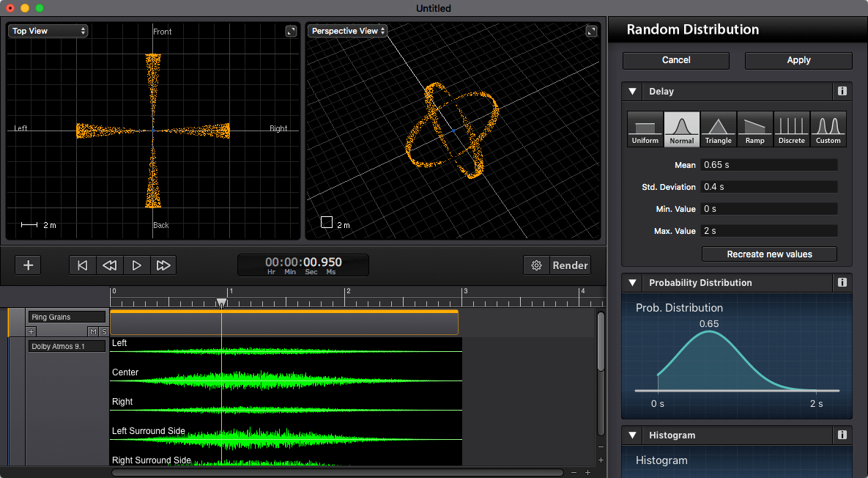View the Probability Distribution info icon
This screenshot has height=478, width=868.
842,282
